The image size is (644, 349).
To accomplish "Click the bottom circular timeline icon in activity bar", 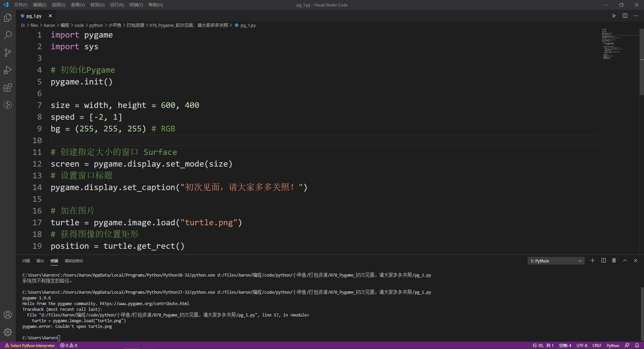I will click(7, 105).
